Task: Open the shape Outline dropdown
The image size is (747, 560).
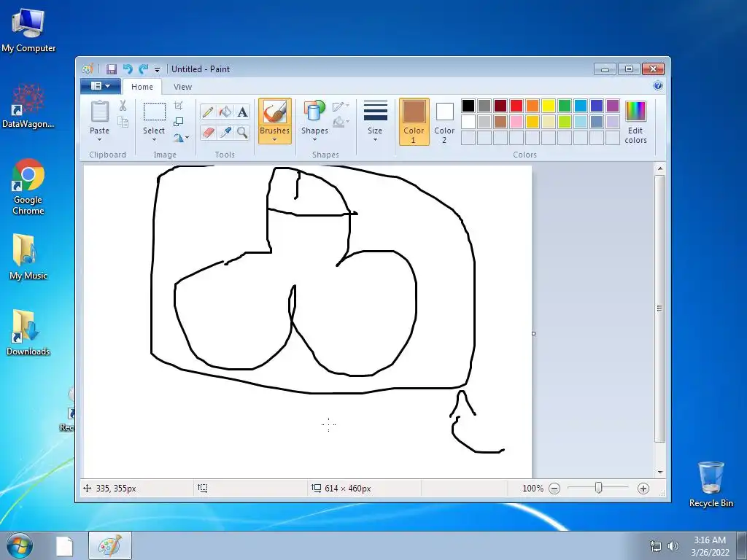Action: (341, 106)
